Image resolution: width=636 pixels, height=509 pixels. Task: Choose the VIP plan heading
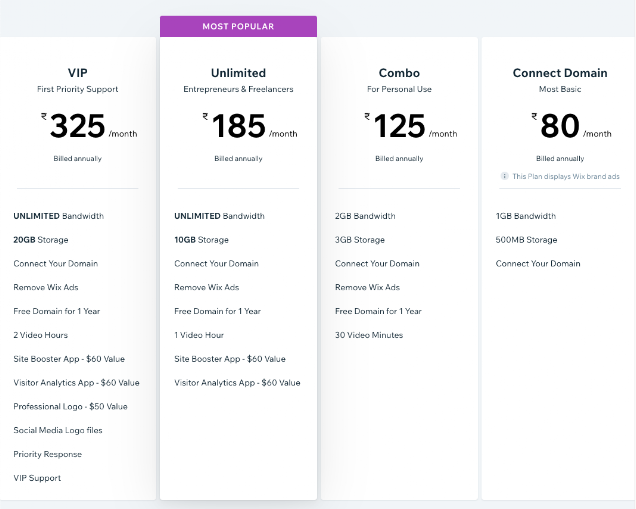tap(77, 73)
